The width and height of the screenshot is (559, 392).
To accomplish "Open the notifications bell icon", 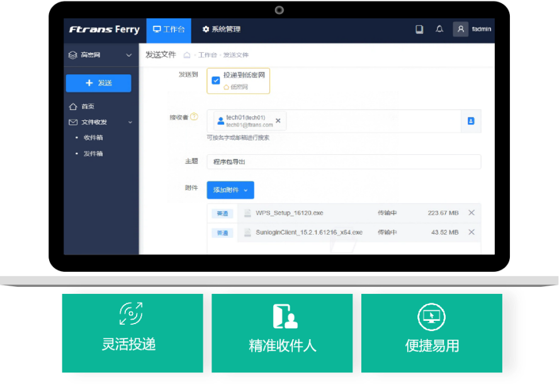I will point(439,29).
